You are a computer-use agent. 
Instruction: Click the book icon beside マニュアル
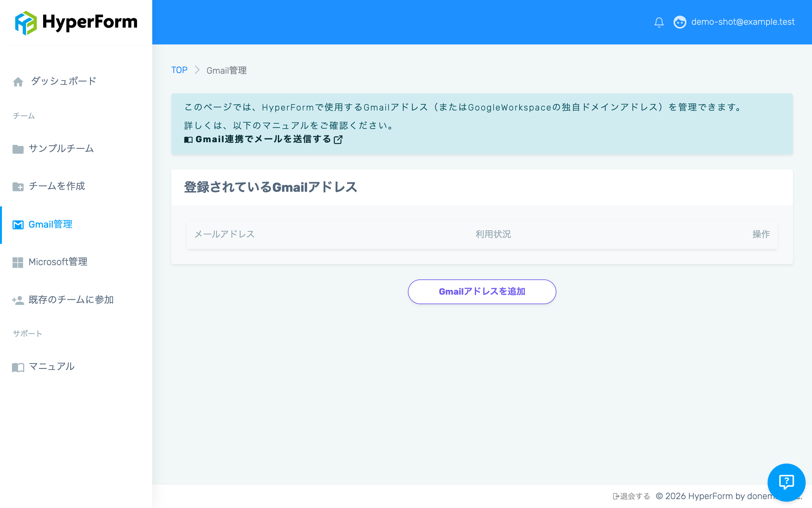click(18, 367)
